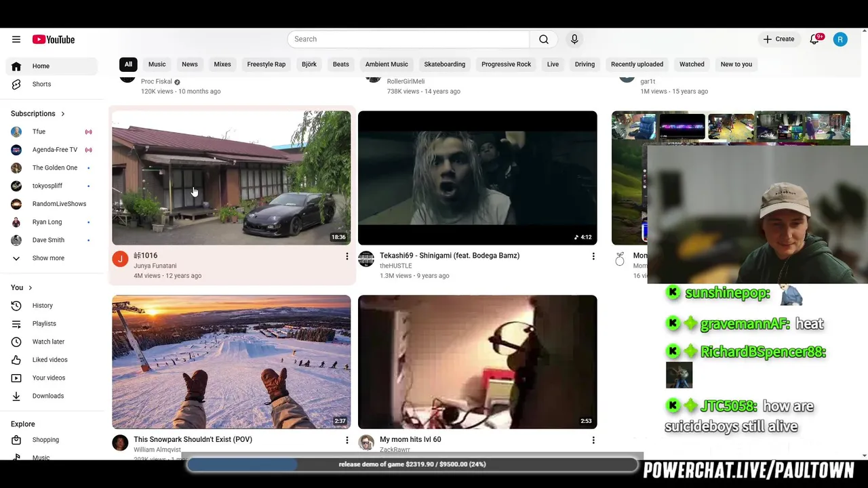Select the New to you chip

(x=736, y=64)
